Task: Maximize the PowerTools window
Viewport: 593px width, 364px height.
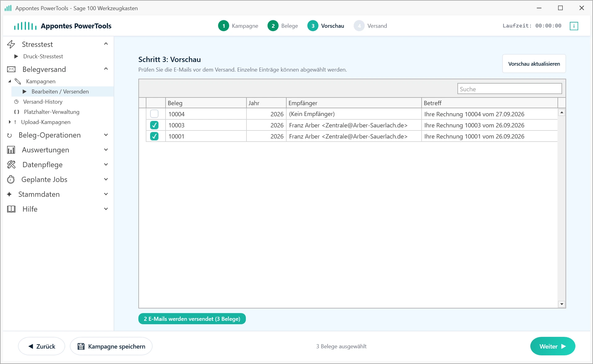Action: pos(560,8)
